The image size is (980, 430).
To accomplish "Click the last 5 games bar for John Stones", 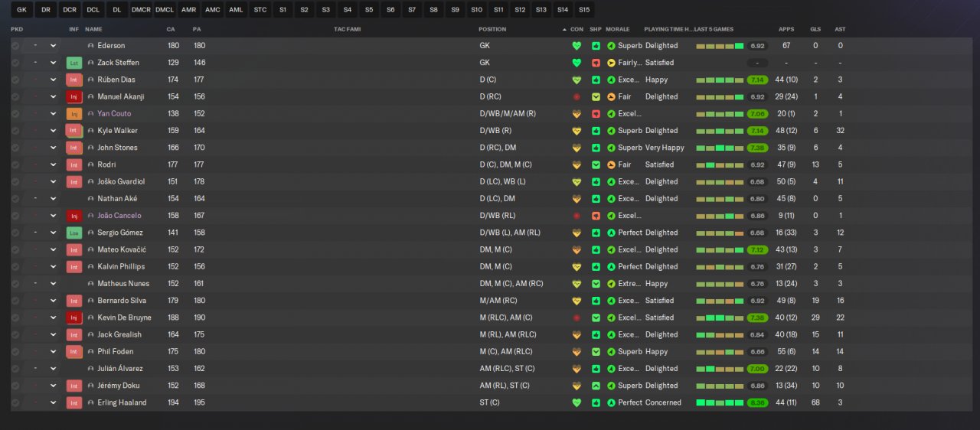I will pos(720,148).
